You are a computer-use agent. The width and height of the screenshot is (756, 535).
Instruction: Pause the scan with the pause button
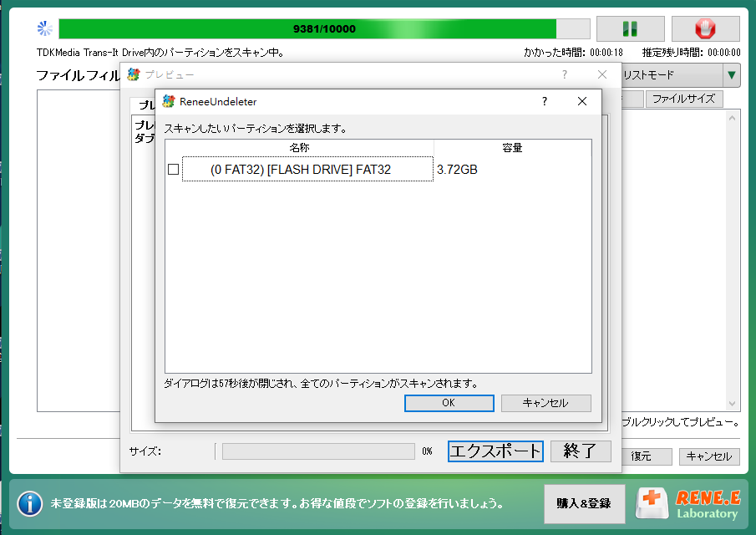click(x=630, y=29)
